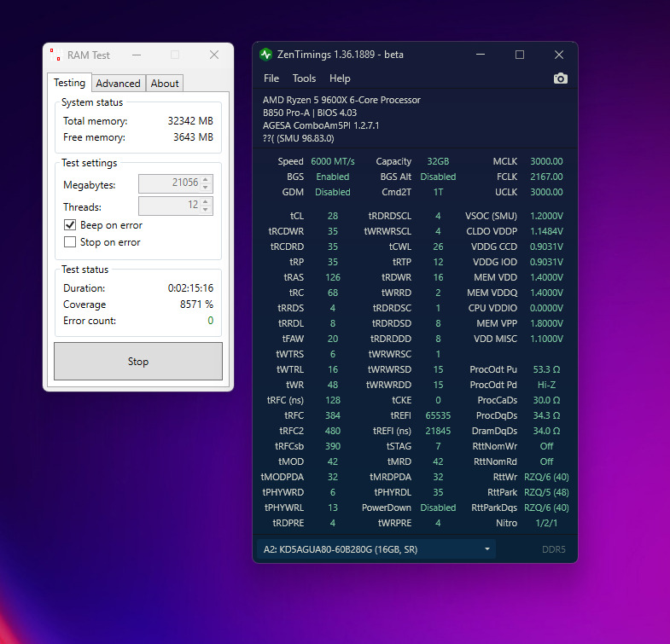
Task: Click the B850 Pro-A BIOS 4.03 line
Action: tap(310, 113)
